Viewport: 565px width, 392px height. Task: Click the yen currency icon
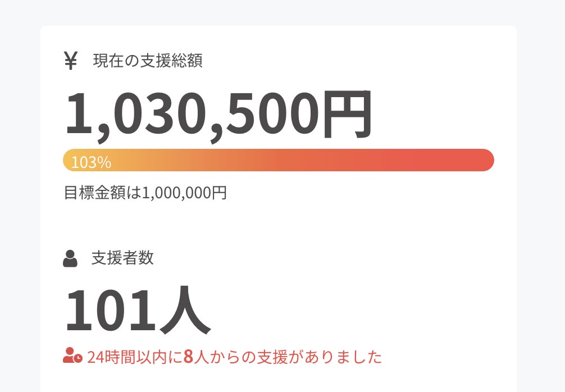70,61
